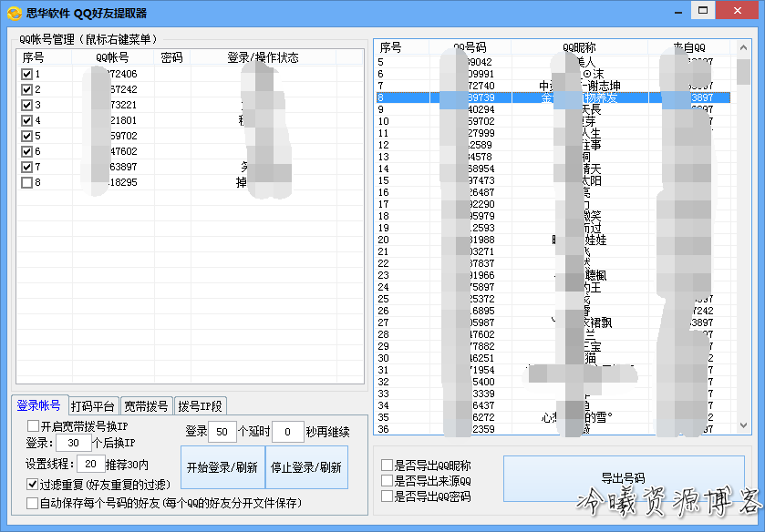Click the 延时 seconds field showing 0
This screenshot has width=765, height=532.
point(288,432)
